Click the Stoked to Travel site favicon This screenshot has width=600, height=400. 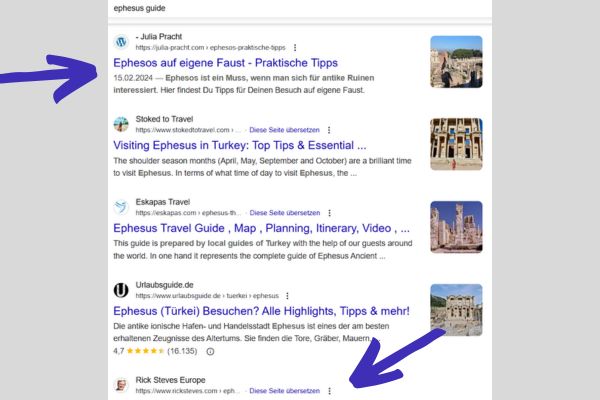pos(121,124)
